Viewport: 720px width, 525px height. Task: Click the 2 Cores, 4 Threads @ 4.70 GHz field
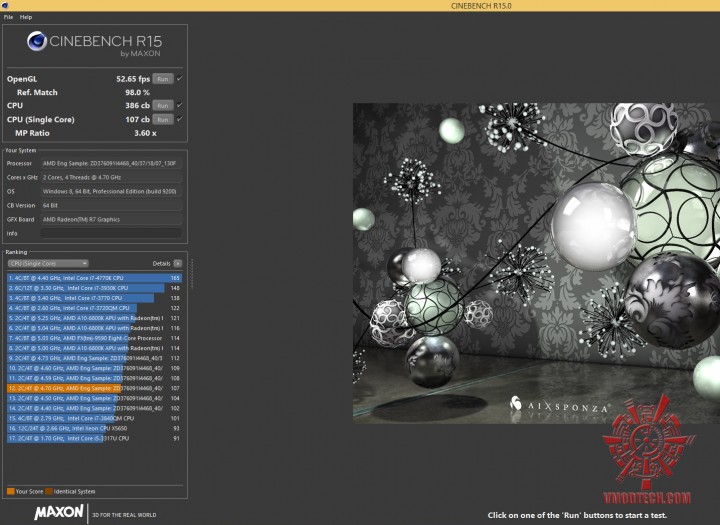(x=111, y=177)
